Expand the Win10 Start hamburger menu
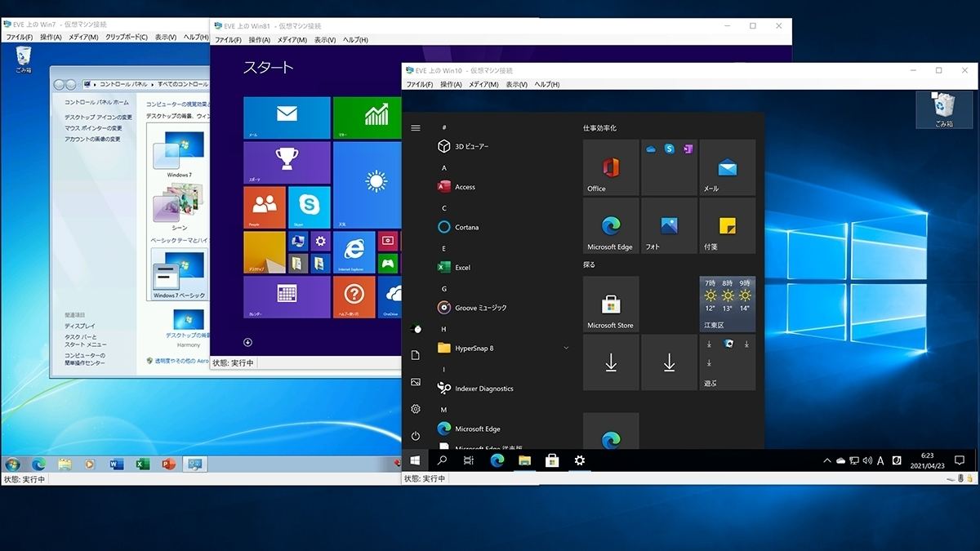The width and height of the screenshot is (980, 551). (416, 128)
